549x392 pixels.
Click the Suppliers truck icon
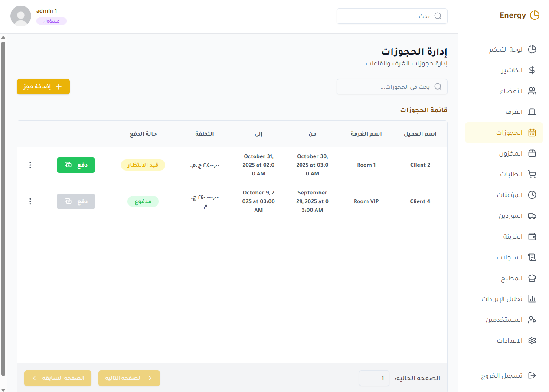coord(532,216)
